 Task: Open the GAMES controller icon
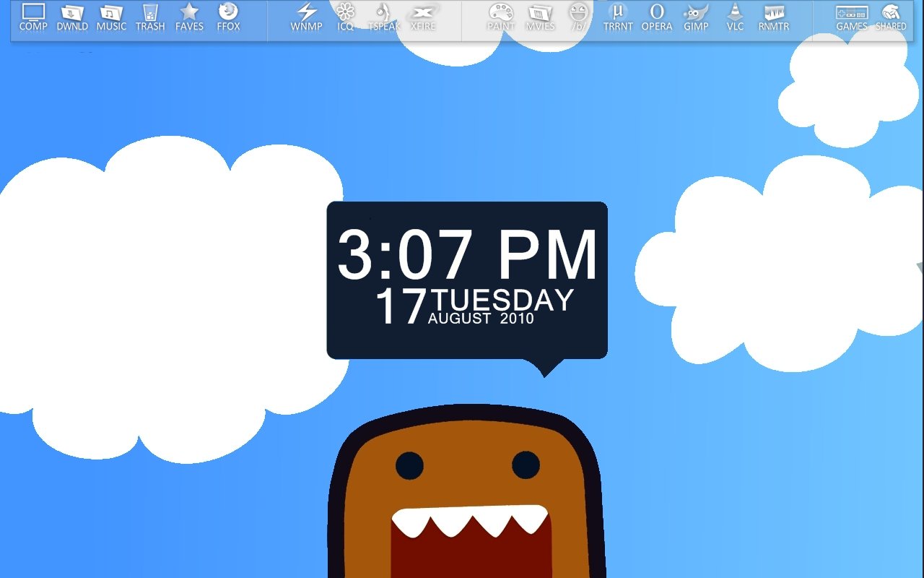coord(852,17)
